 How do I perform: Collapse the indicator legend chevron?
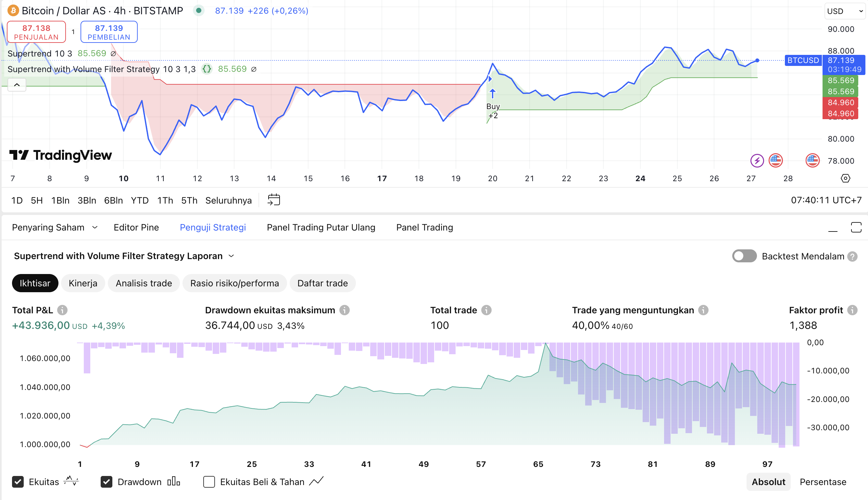pyautogui.click(x=17, y=85)
